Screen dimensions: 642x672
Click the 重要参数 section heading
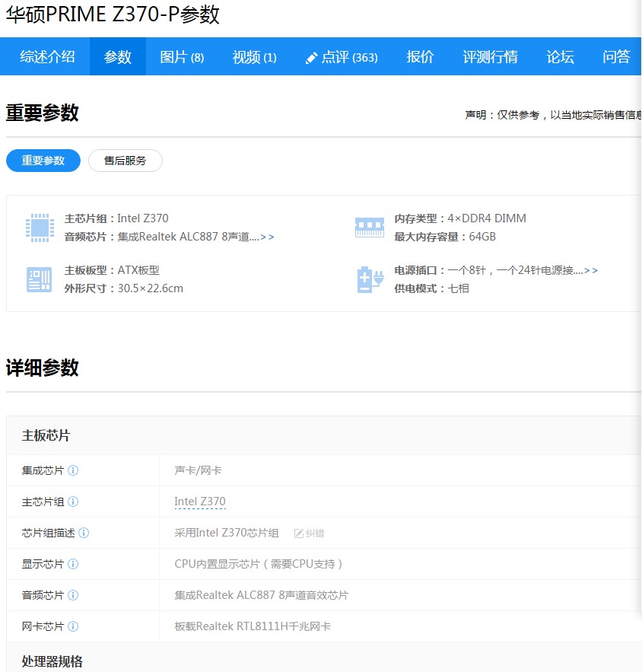click(42, 113)
